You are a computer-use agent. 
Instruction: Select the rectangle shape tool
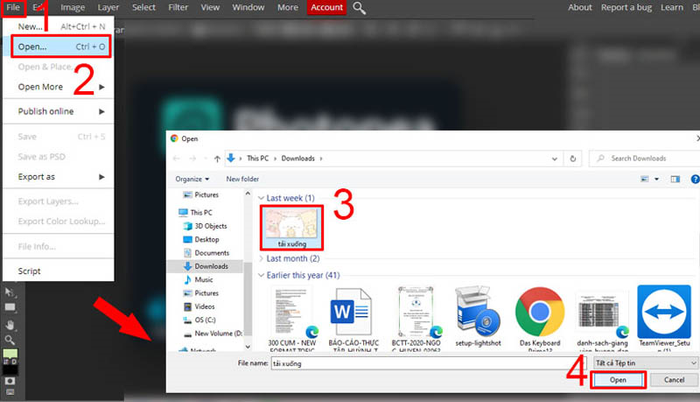(10, 307)
